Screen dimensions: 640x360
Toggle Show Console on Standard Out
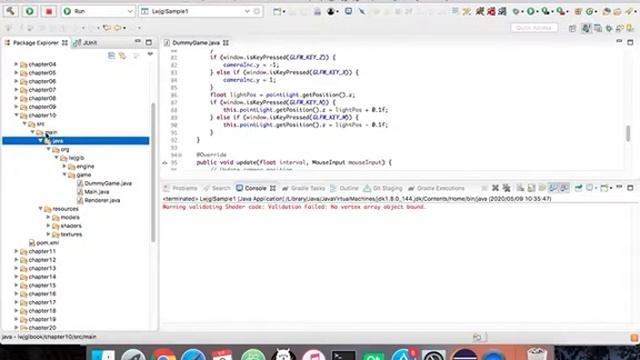click(553, 188)
